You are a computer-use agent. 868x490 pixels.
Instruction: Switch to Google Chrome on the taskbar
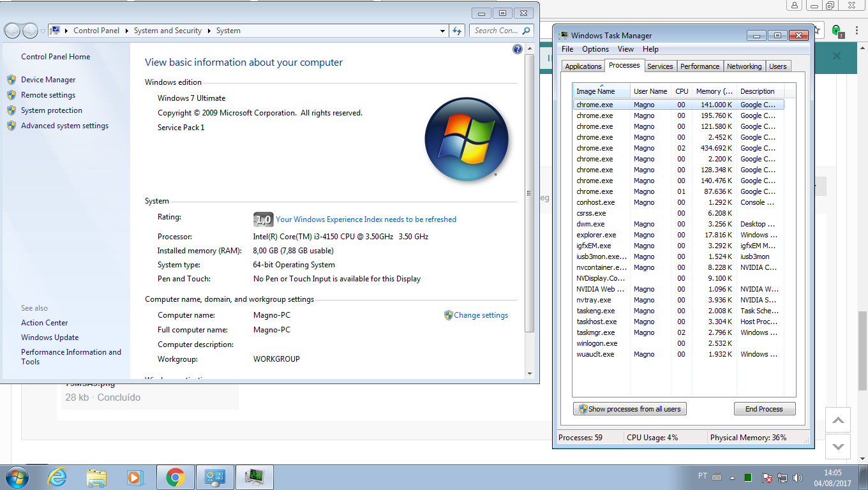pos(175,477)
